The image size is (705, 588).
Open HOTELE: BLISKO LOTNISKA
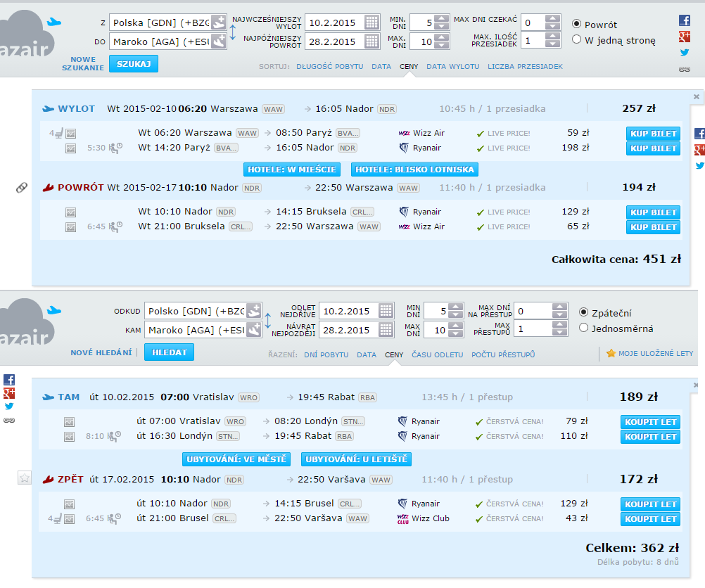[414, 170]
